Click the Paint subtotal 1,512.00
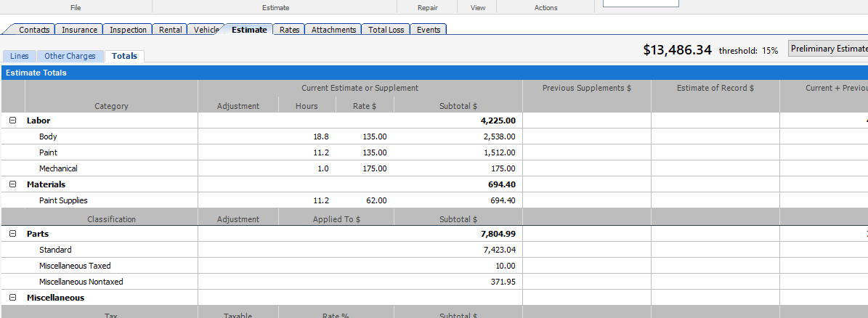 pos(499,152)
